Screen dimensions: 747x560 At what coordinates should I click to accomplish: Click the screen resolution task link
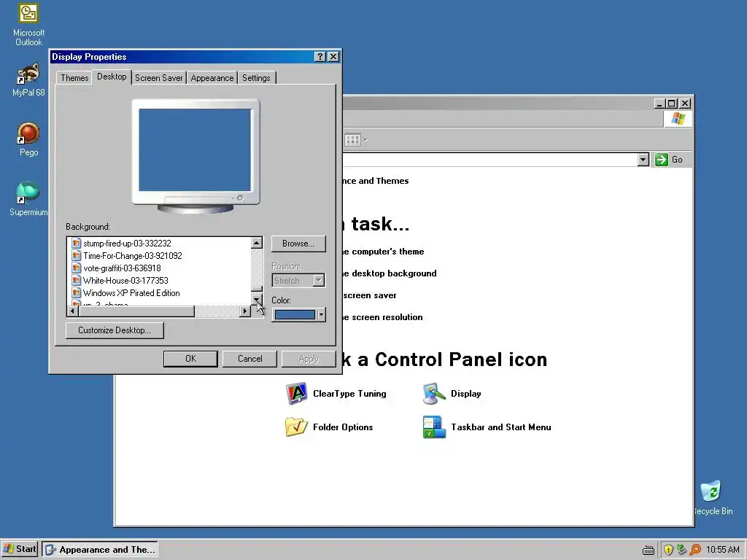pos(382,317)
